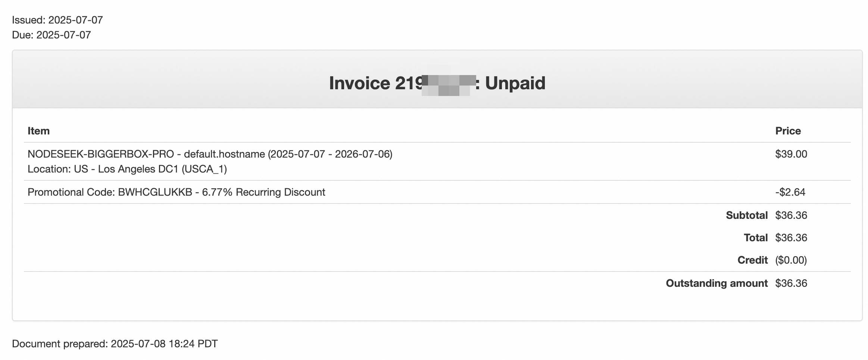The height and width of the screenshot is (360, 868).
Task: Select the Promotional Code BWHCGLUKKB row
Action: point(176,192)
